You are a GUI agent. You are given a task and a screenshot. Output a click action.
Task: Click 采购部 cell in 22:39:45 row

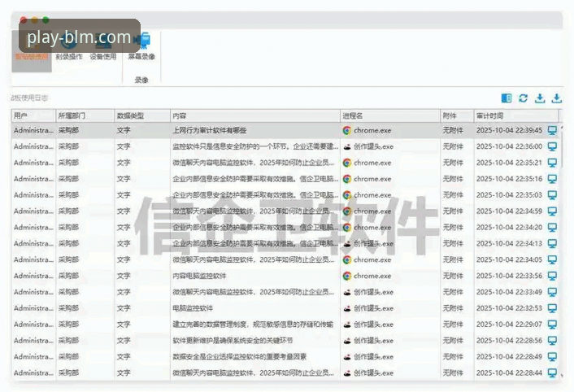click(x=68, y=130)
